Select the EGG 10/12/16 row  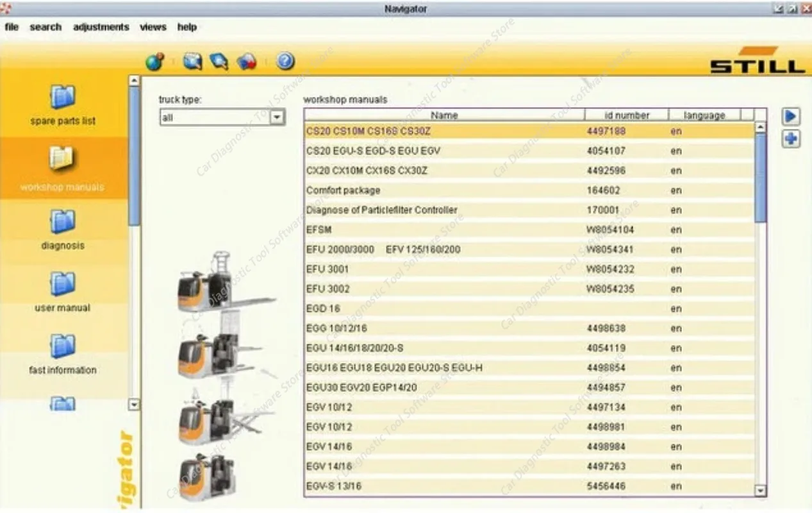[529, 328]
